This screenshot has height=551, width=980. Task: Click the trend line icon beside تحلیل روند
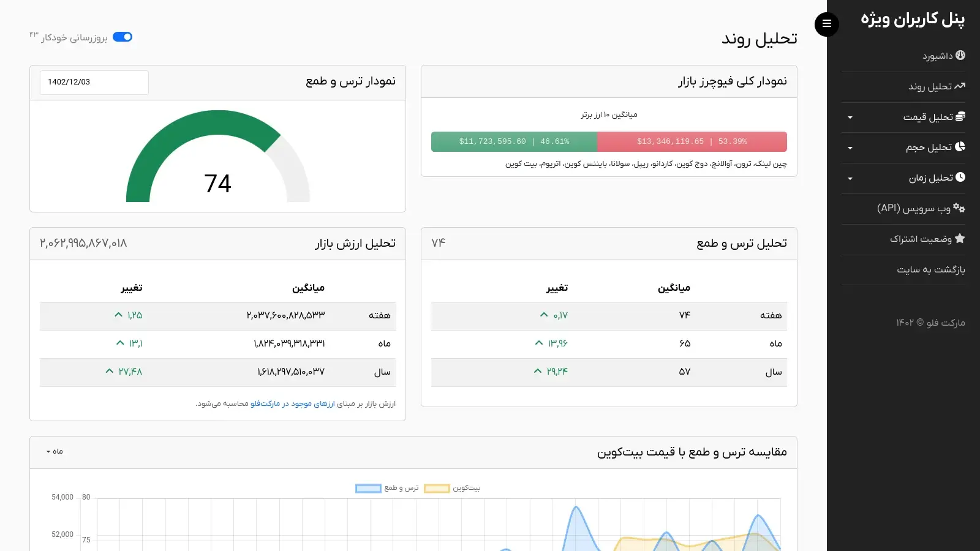pyautogui.click(x=960, y=86)
